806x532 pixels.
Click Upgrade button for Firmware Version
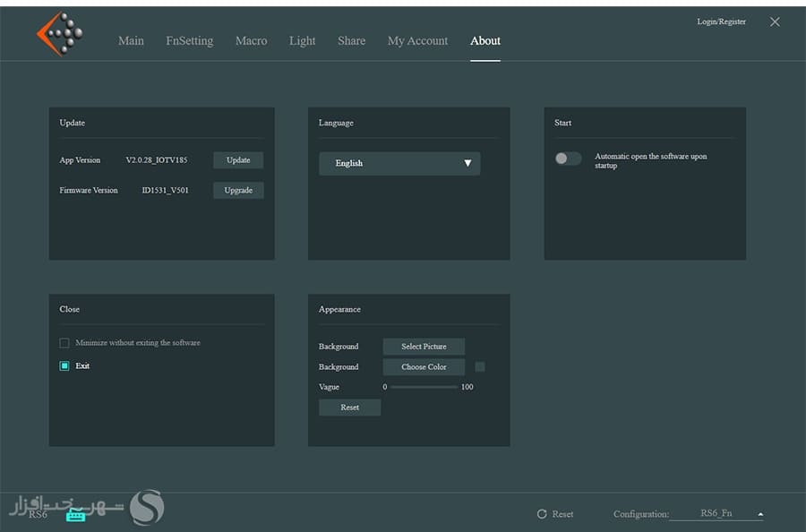[238, 190]
